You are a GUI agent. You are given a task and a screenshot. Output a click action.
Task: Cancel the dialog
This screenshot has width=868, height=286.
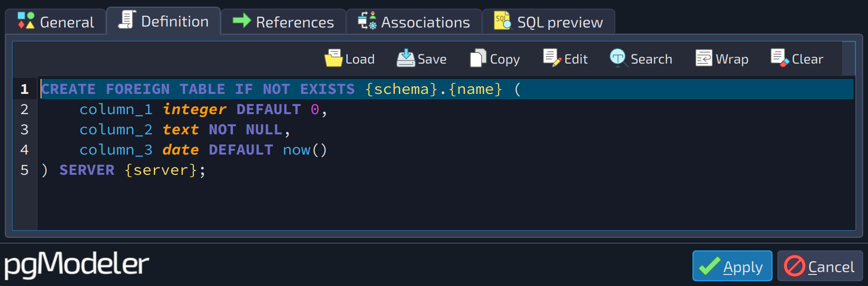[820, 266]
